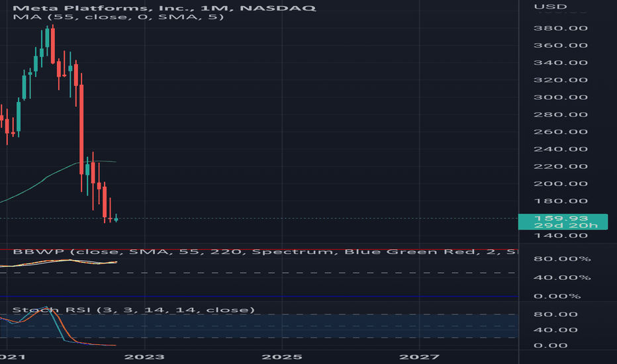
Task: Click the green 55 SMA line
Action: click(47, 177)
